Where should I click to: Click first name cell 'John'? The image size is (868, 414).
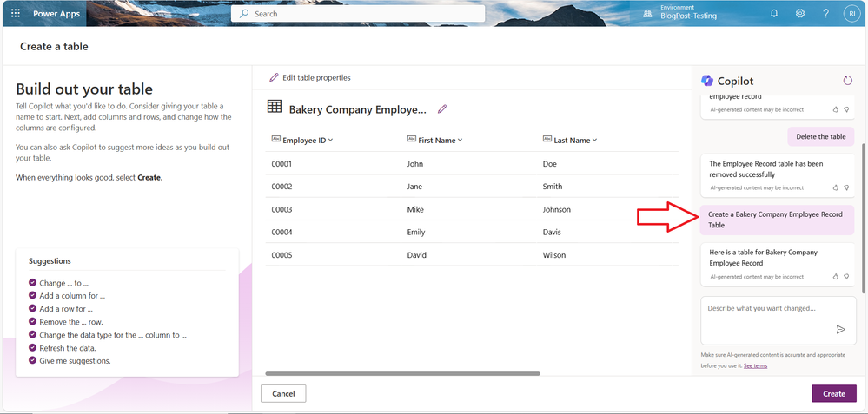(x=414, y=164)
